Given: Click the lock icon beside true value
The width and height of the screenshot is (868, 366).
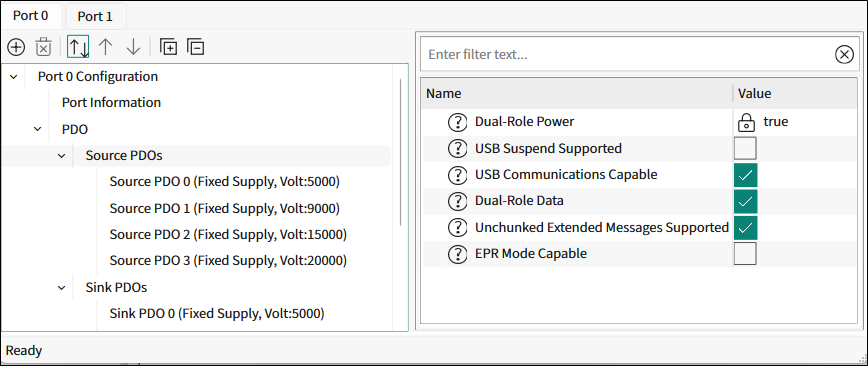Looking at the screenshot, I should coord(746,122).
